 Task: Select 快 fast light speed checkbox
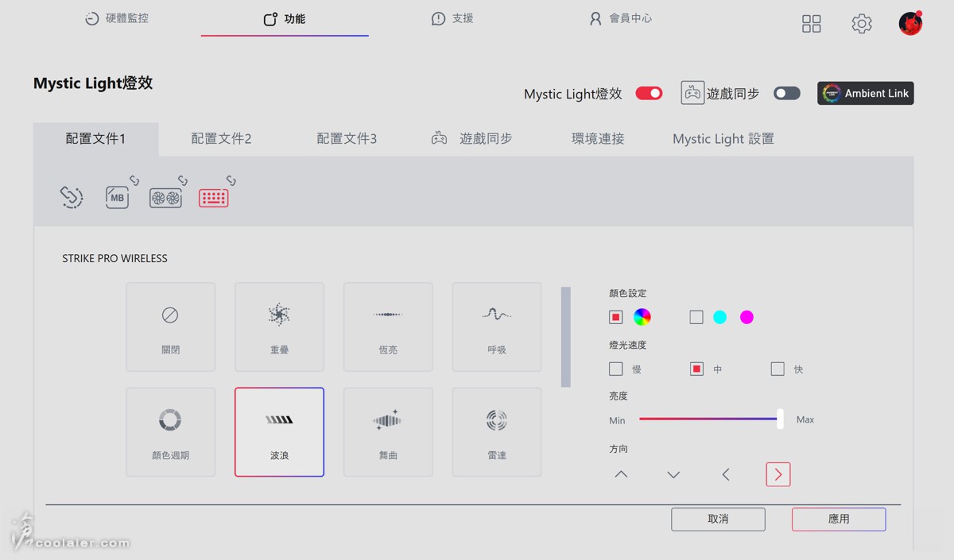pyautogui.click(x=778, y=369)
